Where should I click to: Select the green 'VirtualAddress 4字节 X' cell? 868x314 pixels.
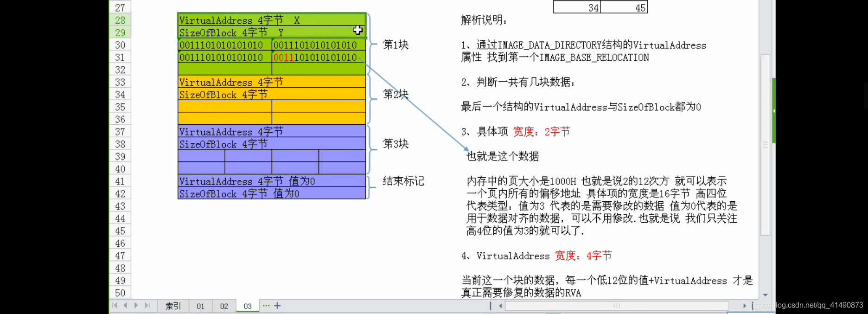(272, 20)
